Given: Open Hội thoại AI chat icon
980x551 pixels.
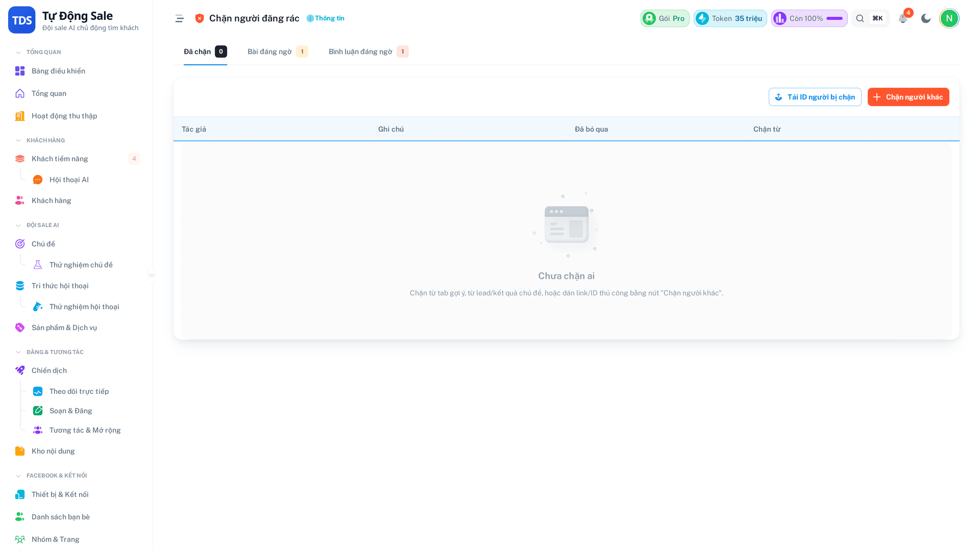Looking at the screenshot, I should (38, 180).
